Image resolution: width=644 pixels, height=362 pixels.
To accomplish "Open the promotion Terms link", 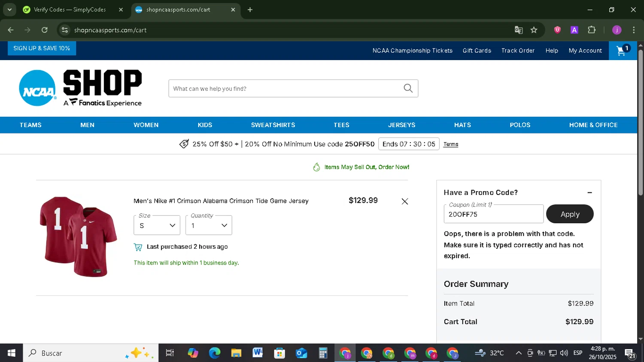I will (x=451, y=144).
